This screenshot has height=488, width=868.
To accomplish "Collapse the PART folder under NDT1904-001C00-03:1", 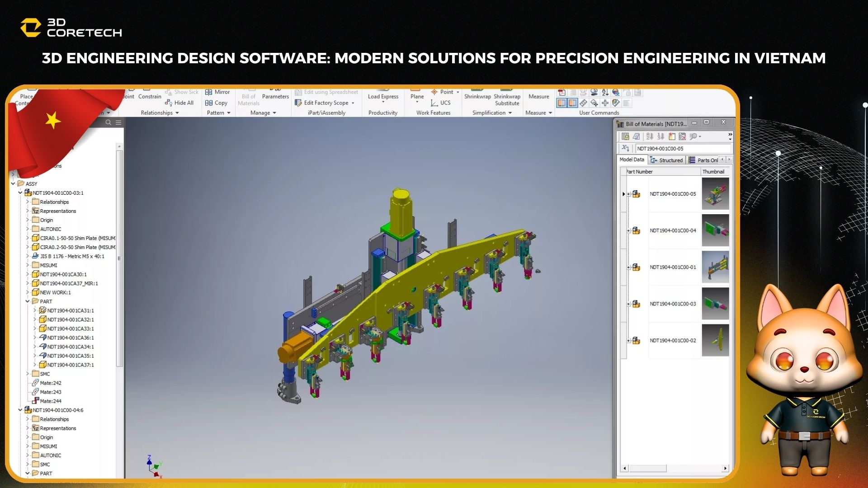I will point(28,301).
